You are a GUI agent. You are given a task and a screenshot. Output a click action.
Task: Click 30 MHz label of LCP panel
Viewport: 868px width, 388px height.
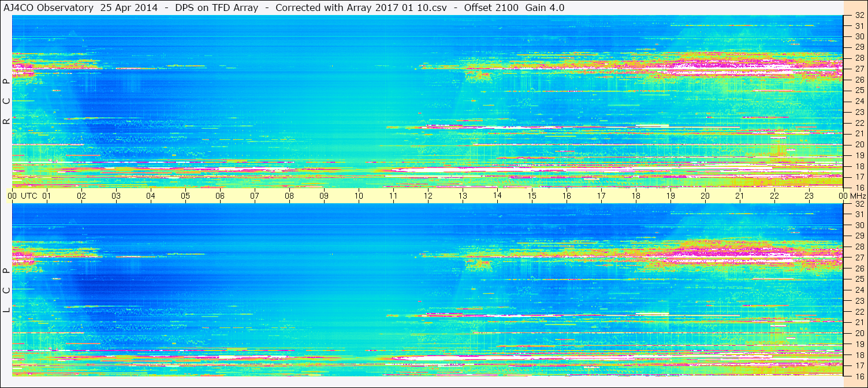[859, 225]
